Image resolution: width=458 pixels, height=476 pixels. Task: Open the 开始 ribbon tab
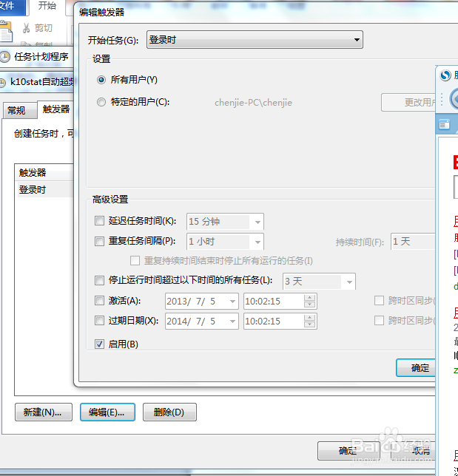pos(47,7)
